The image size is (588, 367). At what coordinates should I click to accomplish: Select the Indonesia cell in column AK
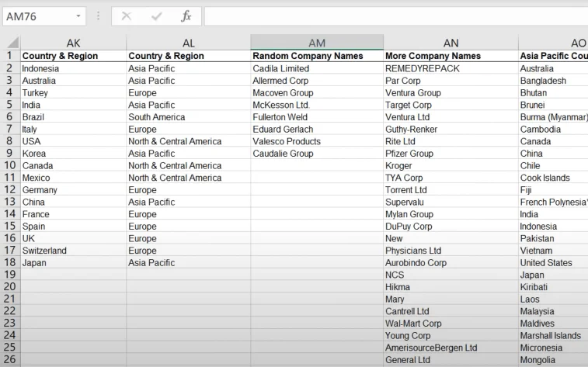(74, 68)
